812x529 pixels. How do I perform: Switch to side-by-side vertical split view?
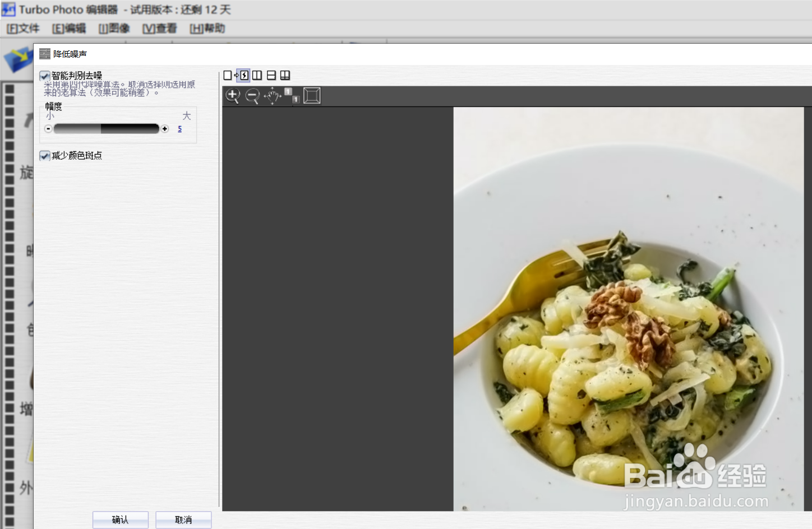click(257, 75)
